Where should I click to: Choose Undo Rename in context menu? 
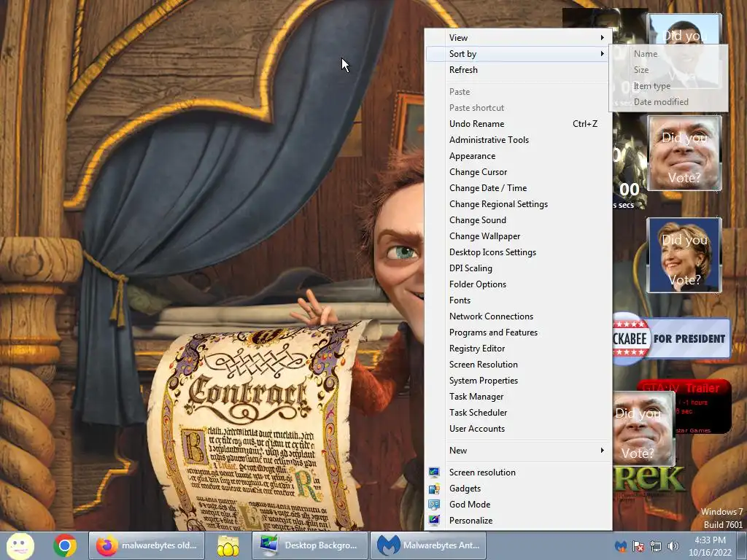pos(518,124)
